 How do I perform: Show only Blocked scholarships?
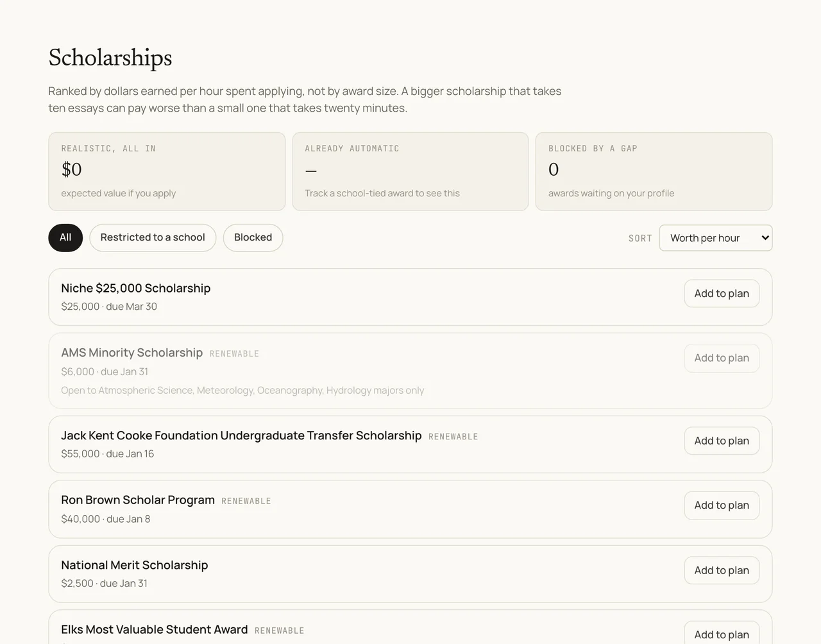253,238
